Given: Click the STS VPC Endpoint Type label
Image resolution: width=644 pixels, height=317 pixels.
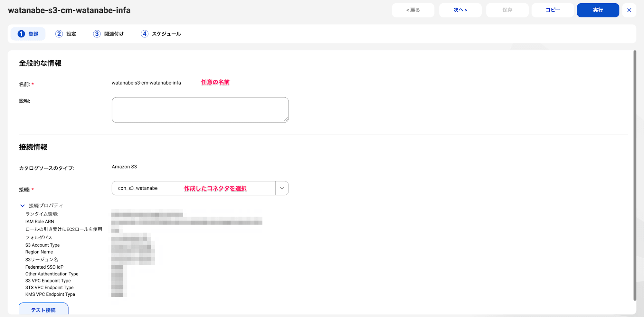Looking at the screenshot, I should point(49,287).
